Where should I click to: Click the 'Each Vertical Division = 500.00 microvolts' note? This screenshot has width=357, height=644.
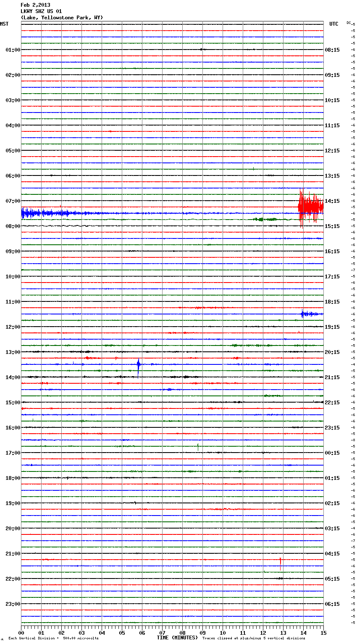point(53,639)
